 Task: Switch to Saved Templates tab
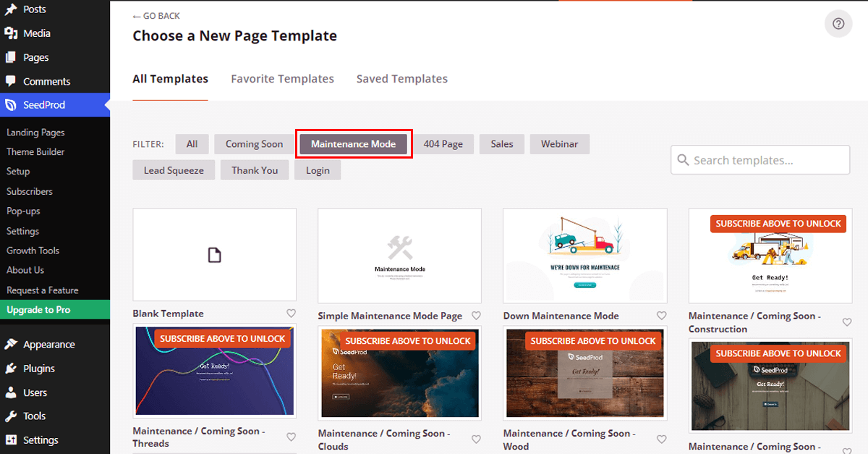coord(402,79)
